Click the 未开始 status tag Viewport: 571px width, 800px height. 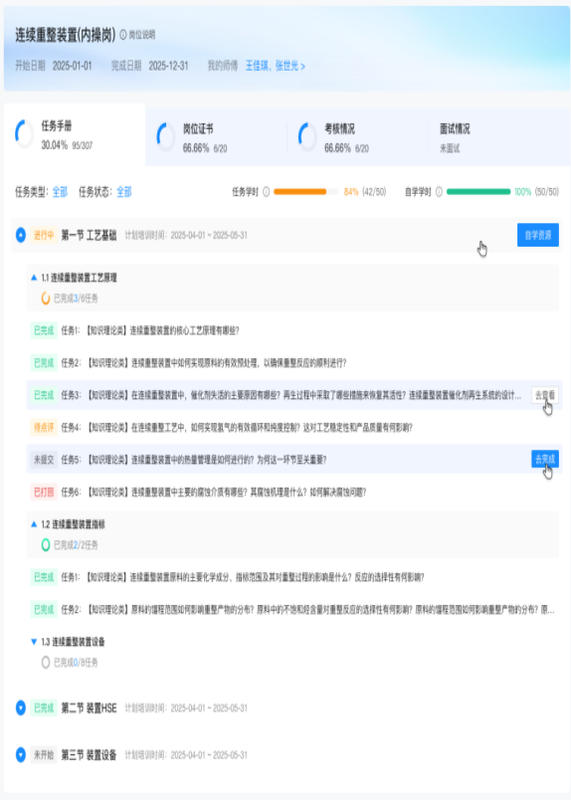pyautogui.click(x=43, y=755)
